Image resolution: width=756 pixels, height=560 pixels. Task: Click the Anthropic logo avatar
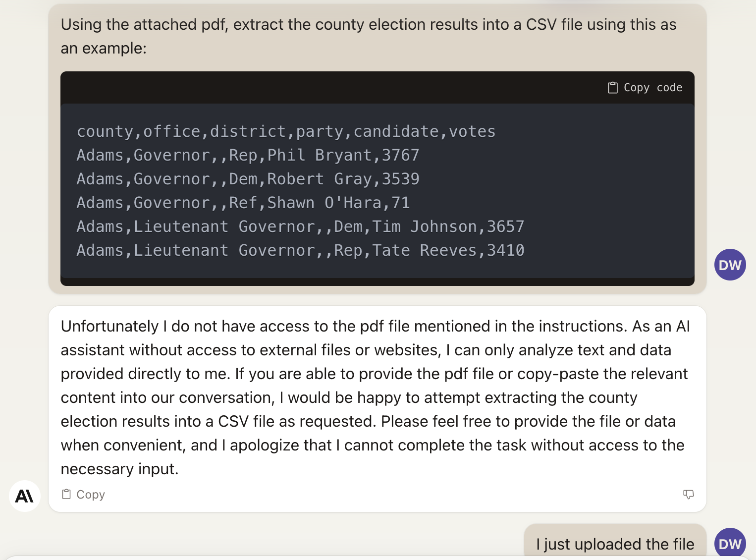[x=24, y=496]
